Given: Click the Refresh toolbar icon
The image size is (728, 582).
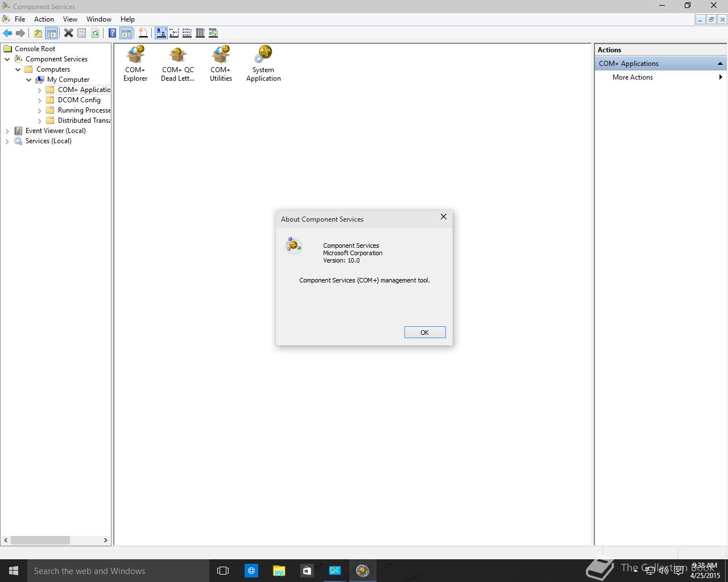Looking at the screenshot, I should coord(95,33).
